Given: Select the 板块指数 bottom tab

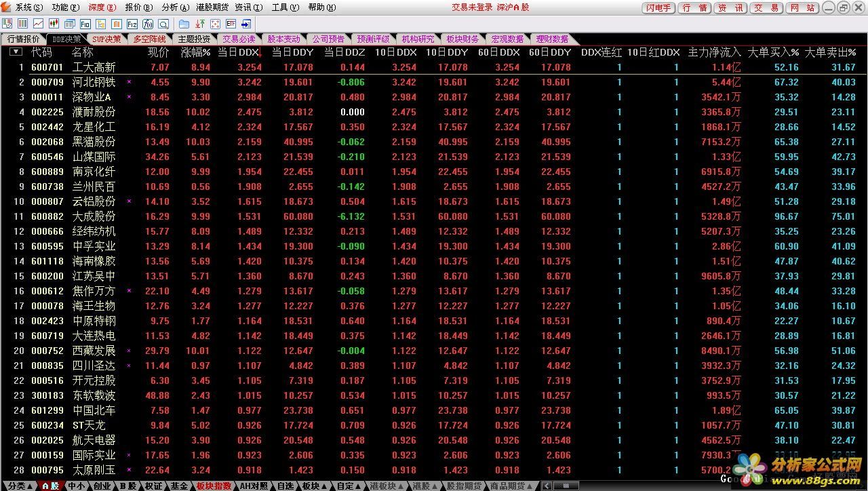Looking at the screenshot, I should (214, 486).
